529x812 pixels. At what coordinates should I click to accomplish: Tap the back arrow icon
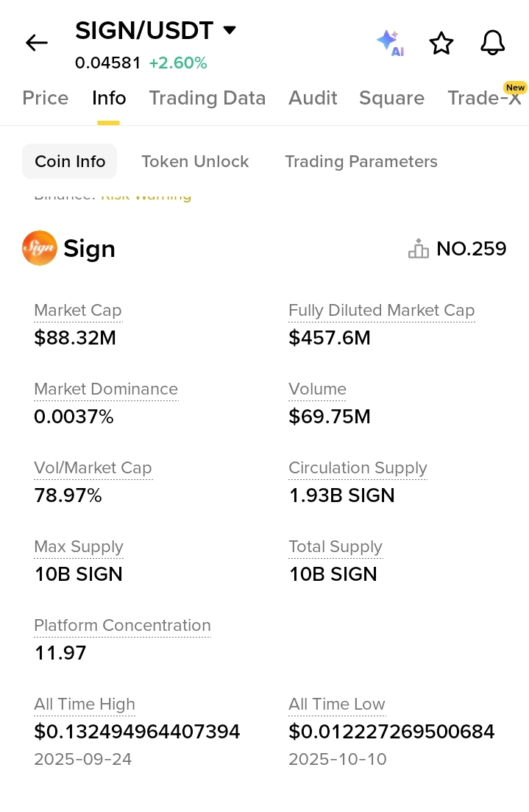click(x=36, y=43)
